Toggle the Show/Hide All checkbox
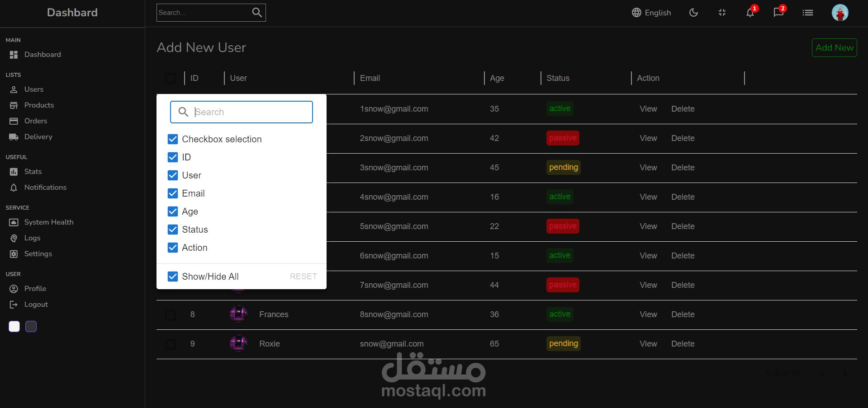 pos(173,277)
